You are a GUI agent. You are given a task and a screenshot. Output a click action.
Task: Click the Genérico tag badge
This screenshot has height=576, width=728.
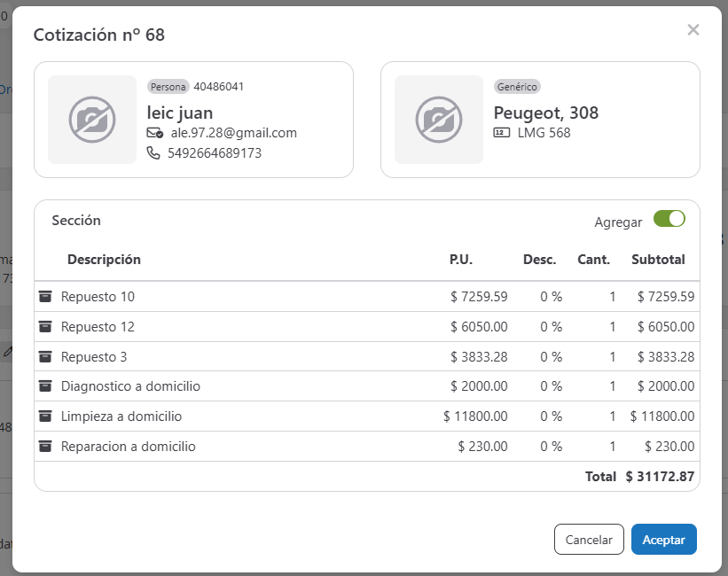point(517,87)
